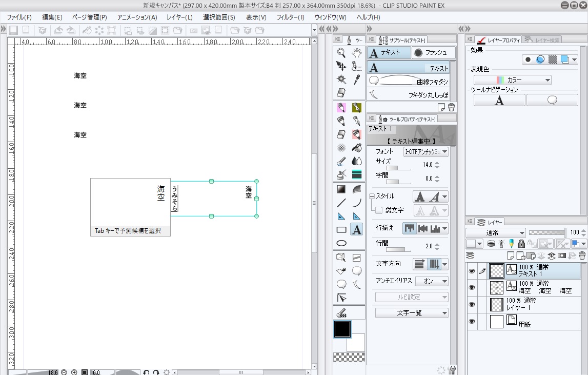588x375 pixels.
Task: Hide the テキスト 1 layer
Action: tap(472, 271)
